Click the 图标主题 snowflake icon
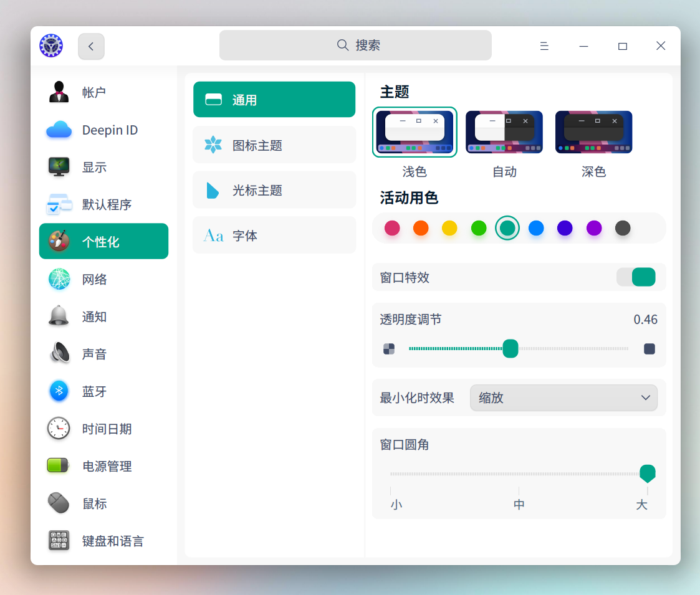Image resolution: width=700 pixels, height=595 pixels. pyautogui.click(x=213, y=145)
